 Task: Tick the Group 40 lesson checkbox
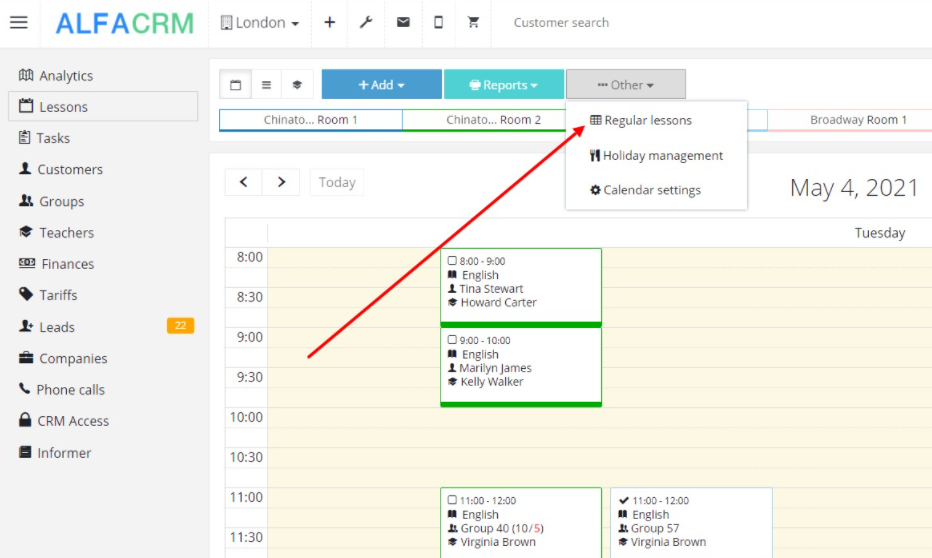(452, 500)
